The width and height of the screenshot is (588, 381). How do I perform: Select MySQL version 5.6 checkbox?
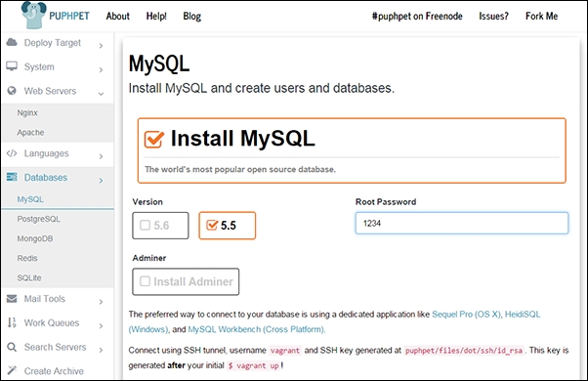145,225
